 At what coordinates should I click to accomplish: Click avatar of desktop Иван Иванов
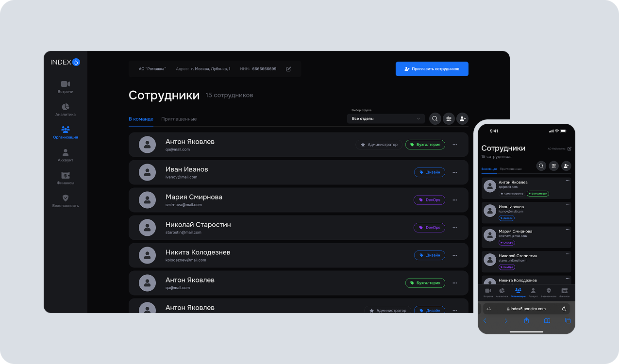[x=148, y=172]
